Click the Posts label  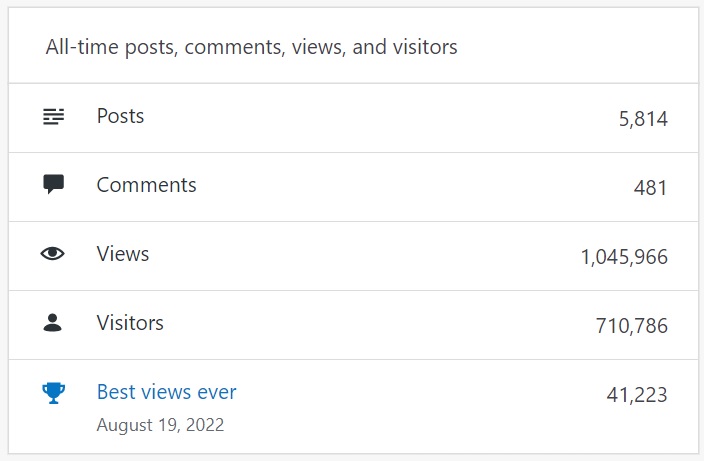120,116
